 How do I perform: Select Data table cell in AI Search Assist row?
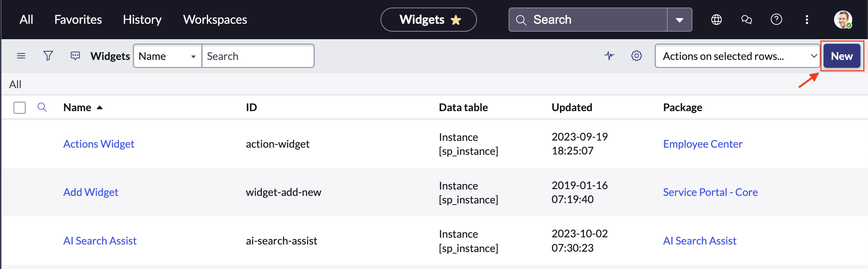click(x=469, y=241)
